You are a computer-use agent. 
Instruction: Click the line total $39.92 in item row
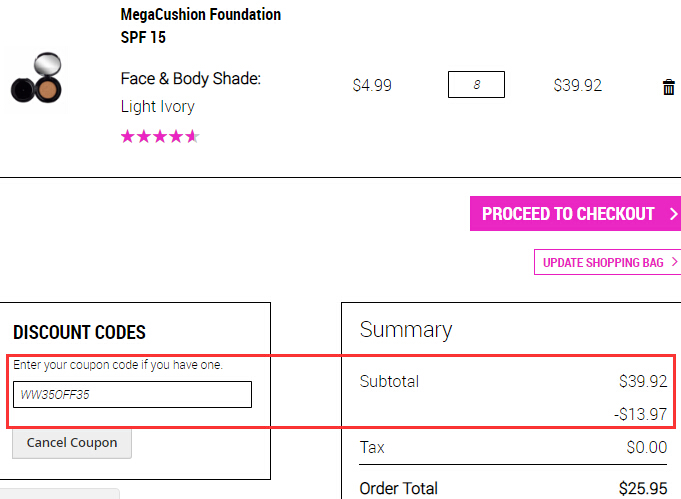pos(578,85)
